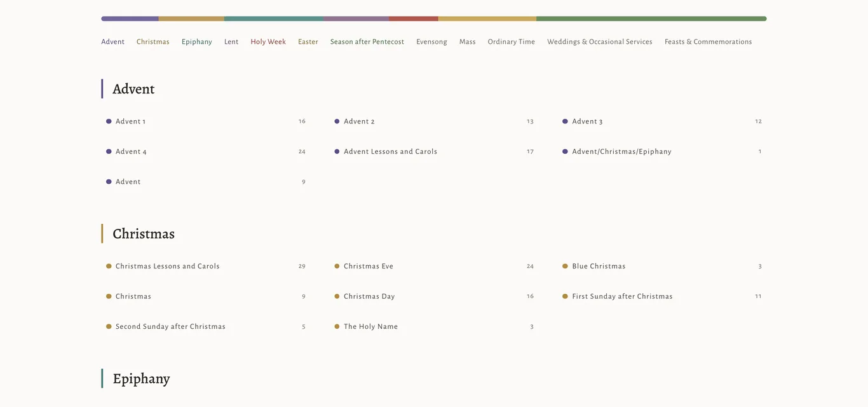This screenshot has width=868, height=407.
Task: Open the Ordinary Time navigation link
Action: coord(512,41)
